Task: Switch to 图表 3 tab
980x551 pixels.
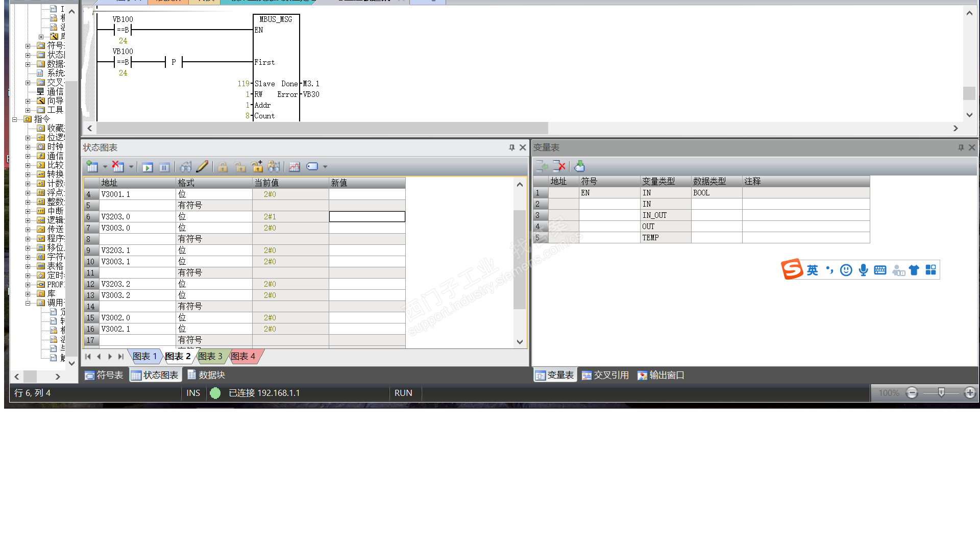Action: pyautogui.click(x=210, y=356)
